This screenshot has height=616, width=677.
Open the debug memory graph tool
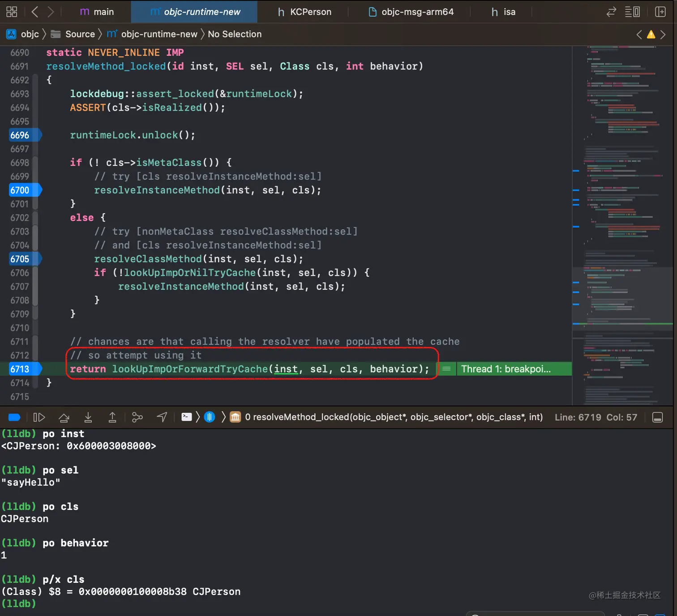[137, 418]
